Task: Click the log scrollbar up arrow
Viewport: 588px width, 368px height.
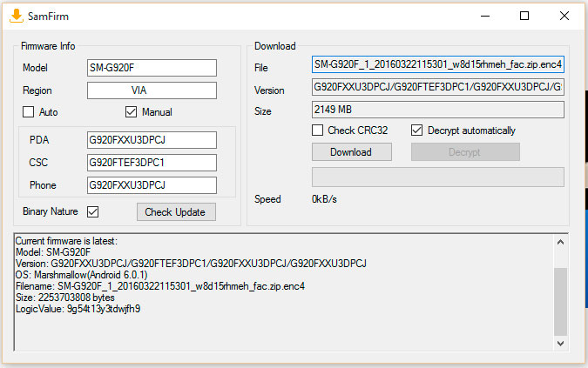Action: pos(561,242)
